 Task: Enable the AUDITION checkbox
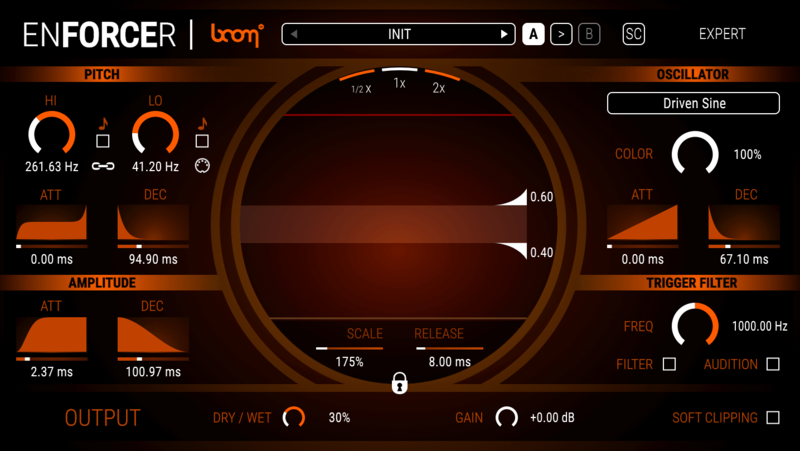pos(773,364)
